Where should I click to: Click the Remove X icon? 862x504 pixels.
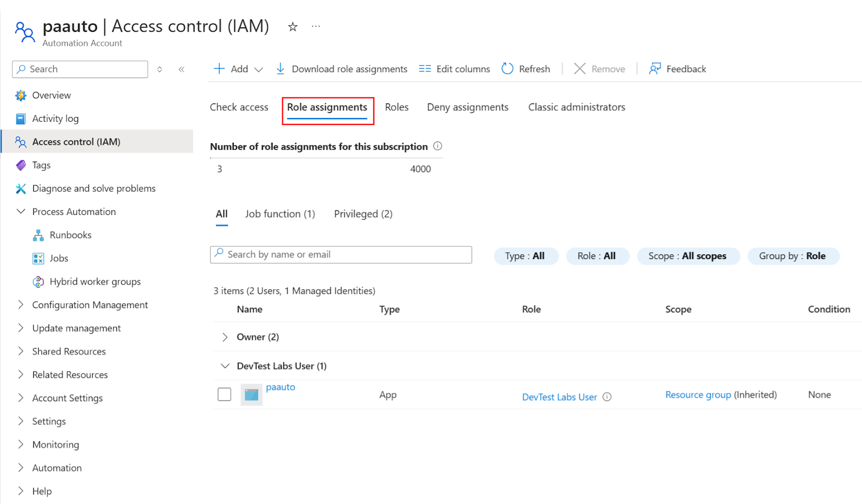click(580, 69)
